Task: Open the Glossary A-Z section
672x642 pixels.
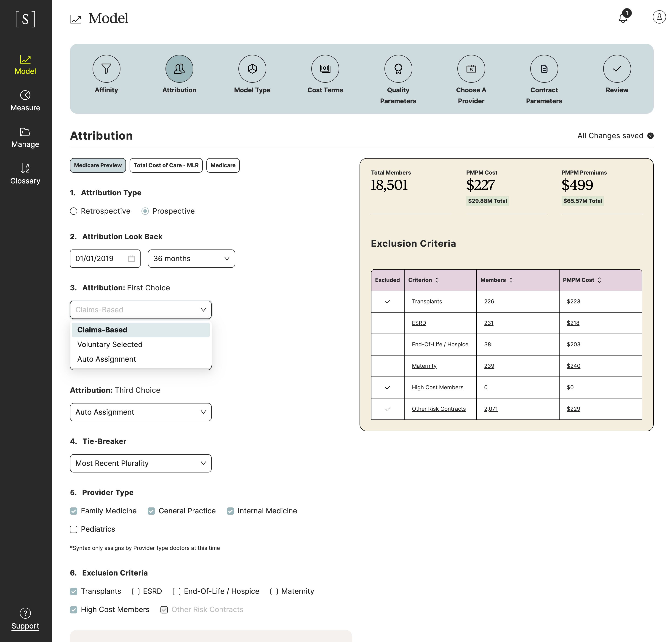Action: (x=25, y=174)
